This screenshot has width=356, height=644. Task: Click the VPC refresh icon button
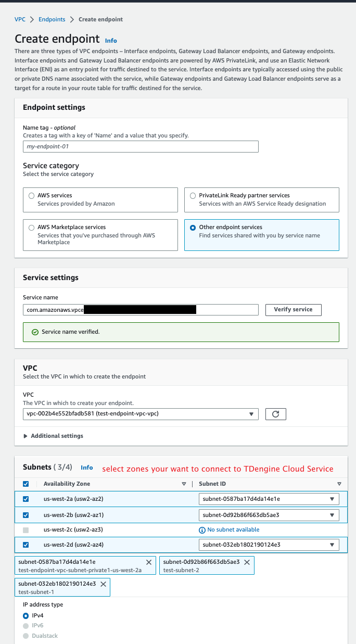[x=276, y=414]
